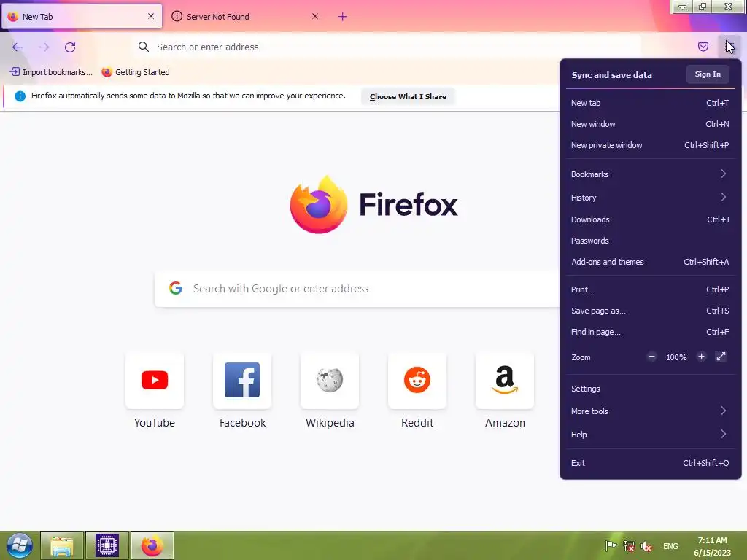Screen dimensions: 747x560
Task: Zoom in with the plus button
Action: (x=701, y=357)
